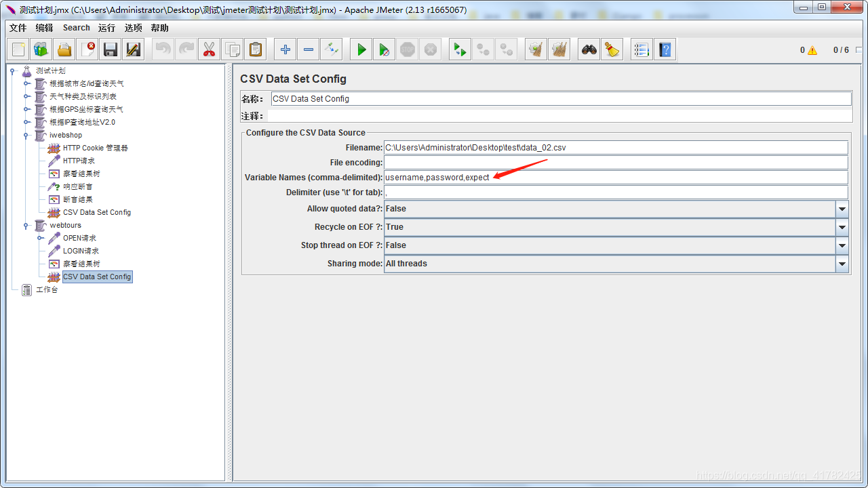Open the 运行 menu
Screen dimensions: 868x488
[x=106, y=28]
